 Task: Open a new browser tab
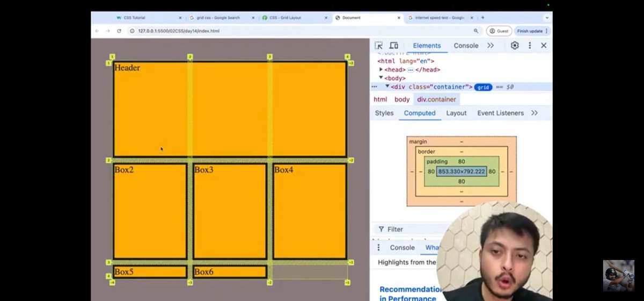tap(483, 18)
